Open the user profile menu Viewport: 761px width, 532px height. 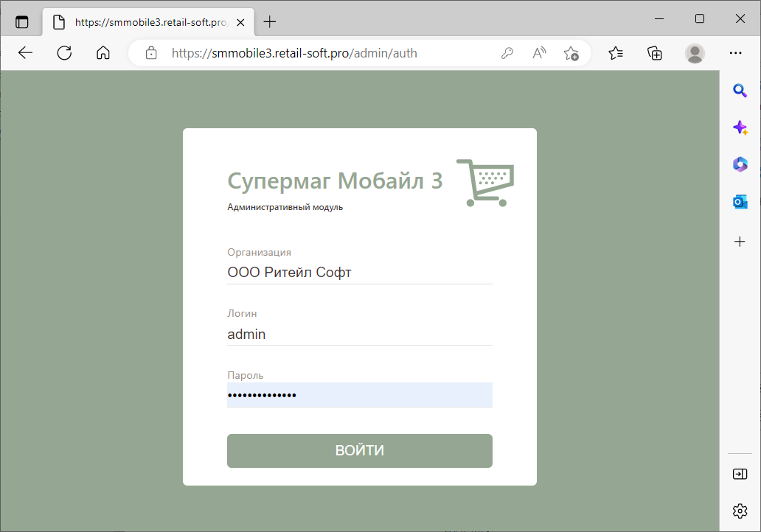click(695, 53)
